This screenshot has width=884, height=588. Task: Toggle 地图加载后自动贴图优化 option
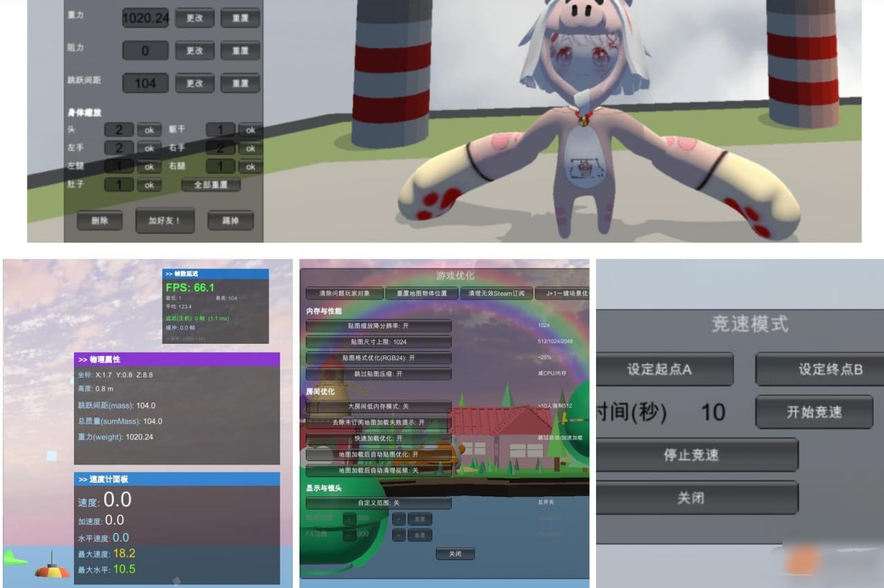tap(378, 455)
